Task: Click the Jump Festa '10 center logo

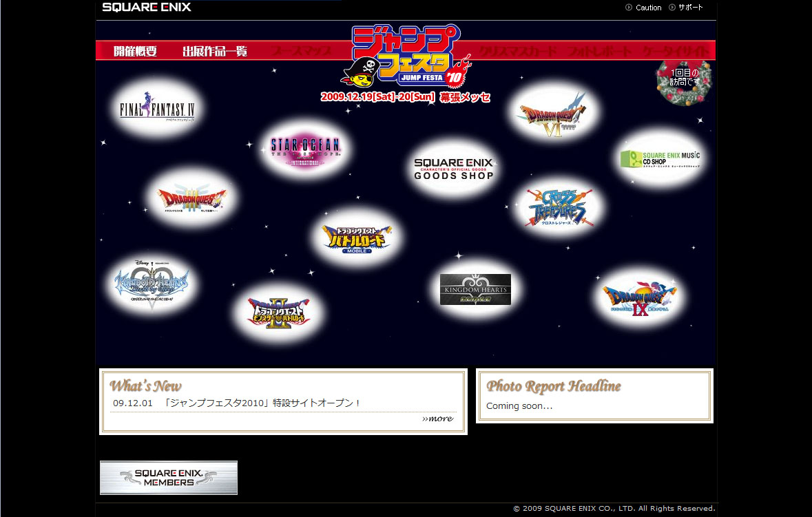Action: pos(406,56)
